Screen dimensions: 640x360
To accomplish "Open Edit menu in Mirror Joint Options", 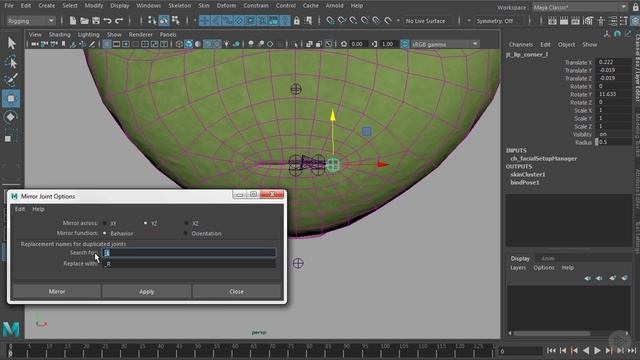I will click(20, 209).
